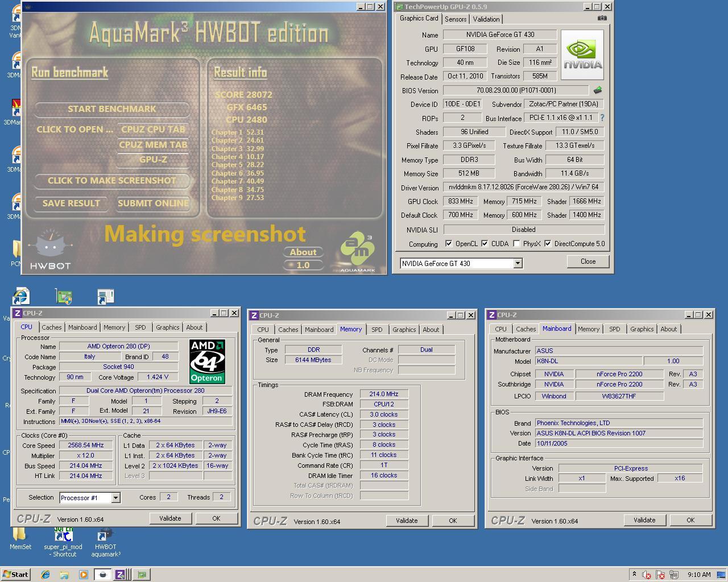Click the red flag Action Center tray icon
Screen dimensions: 728x582
660,575
